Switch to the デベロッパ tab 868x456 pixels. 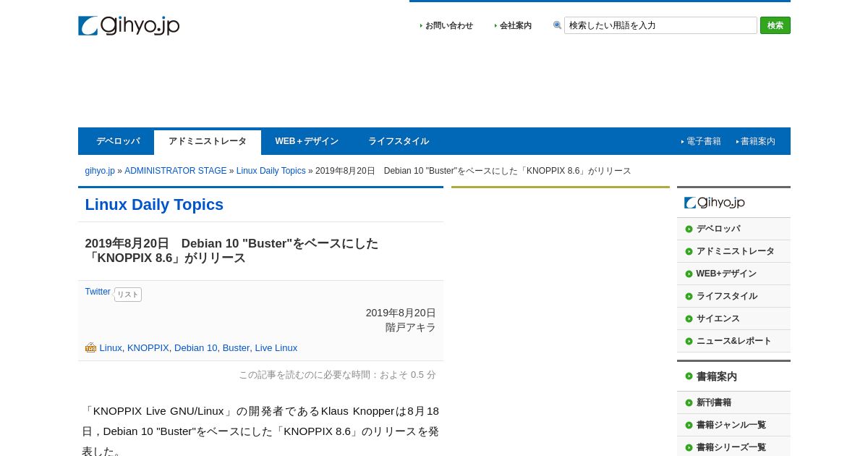(x=118, y=141)
